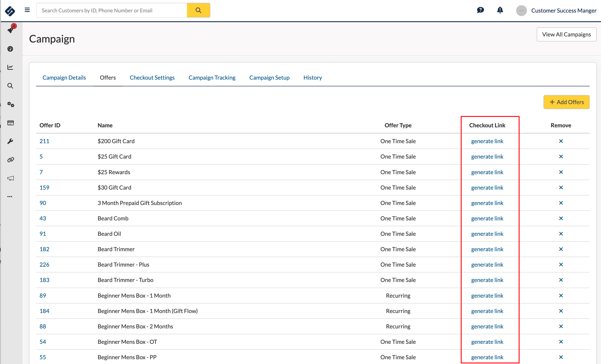Click the notification bell icon
Image resolution: width=601 pixels, height=364 pixels.
pyautogui.click(x=500, y=11)
